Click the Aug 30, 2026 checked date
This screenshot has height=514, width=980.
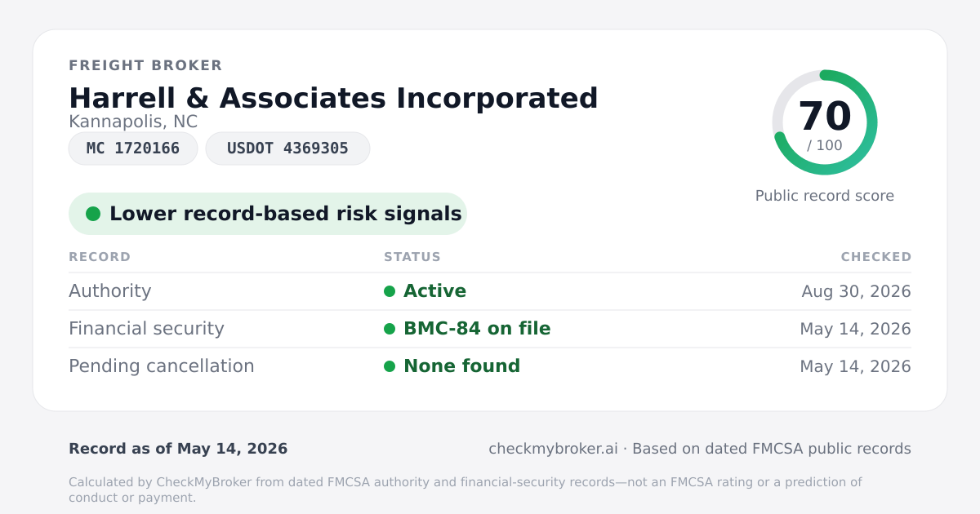coord(856,291)
